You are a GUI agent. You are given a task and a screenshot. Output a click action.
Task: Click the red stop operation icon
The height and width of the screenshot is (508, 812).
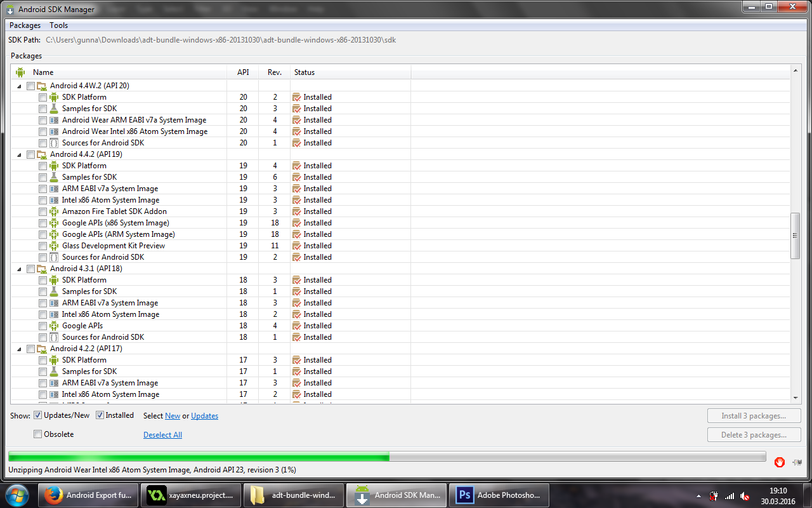point(779,462)
